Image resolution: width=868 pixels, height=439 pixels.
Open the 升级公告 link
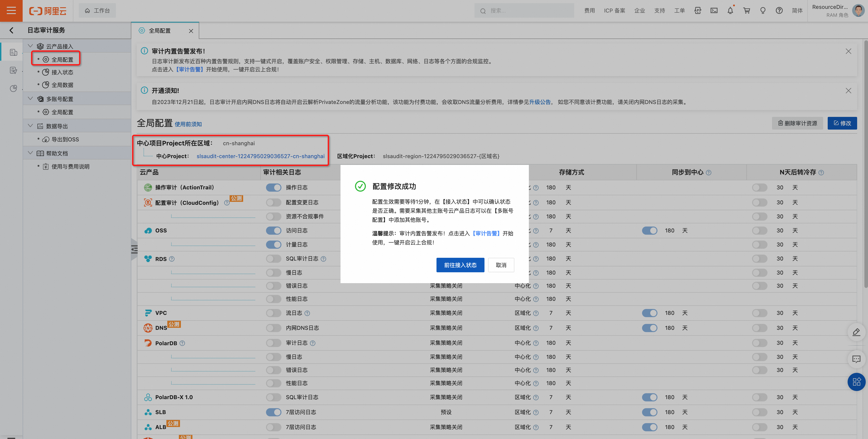click(540, 102)
